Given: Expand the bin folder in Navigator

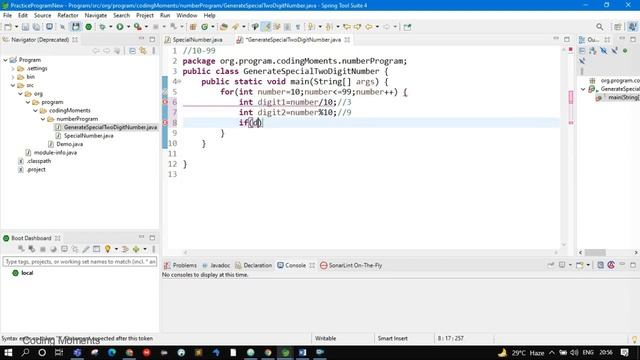Looking at the screenshot, I should (x=13, y=77).
